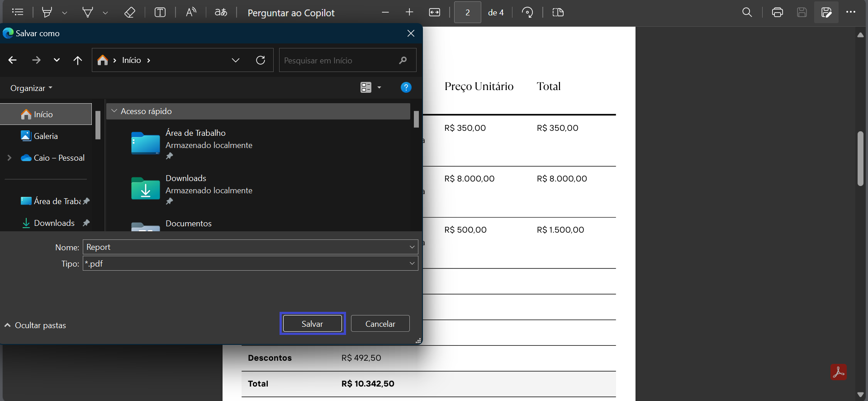
Task: Start Read aloud feature
Action: [191, 12]
